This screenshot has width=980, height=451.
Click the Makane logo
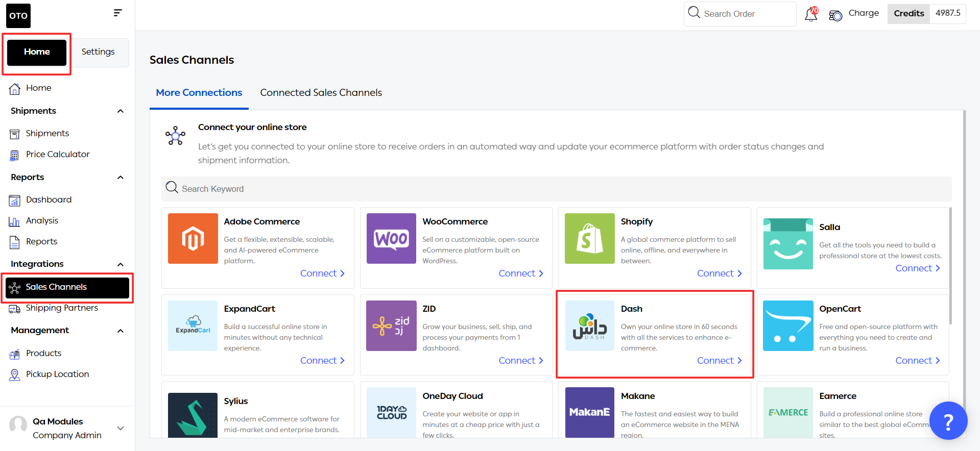pos(590,412)
